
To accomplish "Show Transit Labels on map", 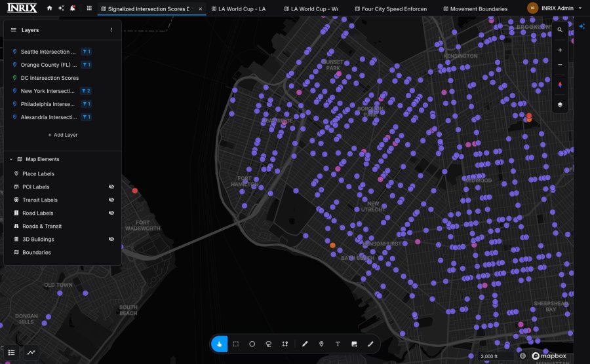I will coord(111,200).
